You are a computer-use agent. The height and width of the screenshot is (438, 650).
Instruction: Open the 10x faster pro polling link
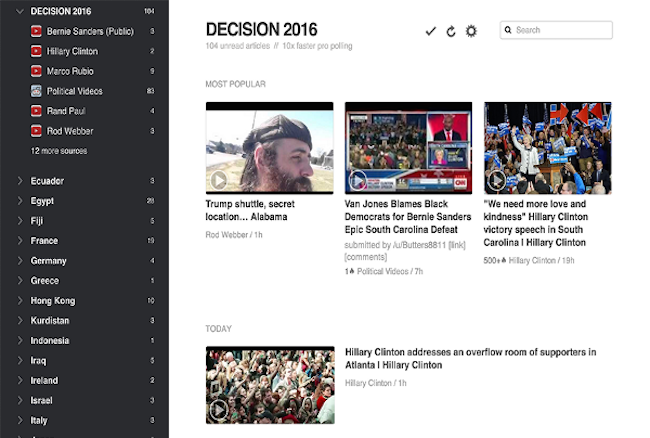pyautogui.click(x=317, y=46)
